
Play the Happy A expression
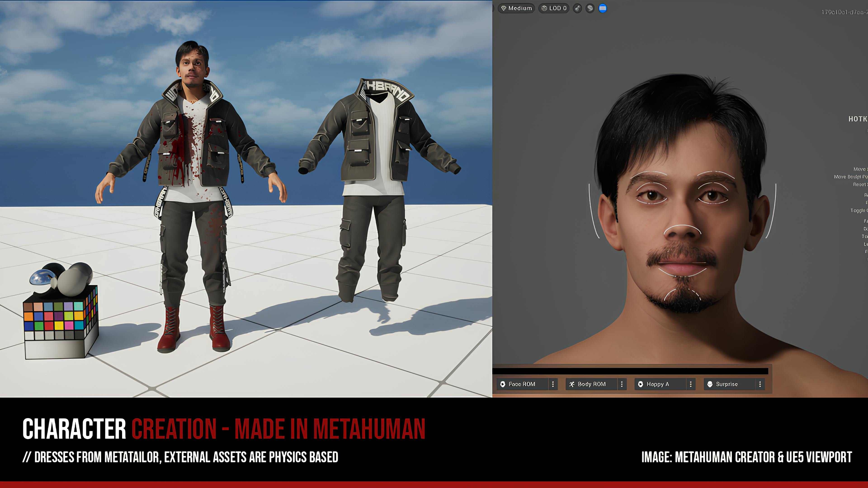pos(657,384)
